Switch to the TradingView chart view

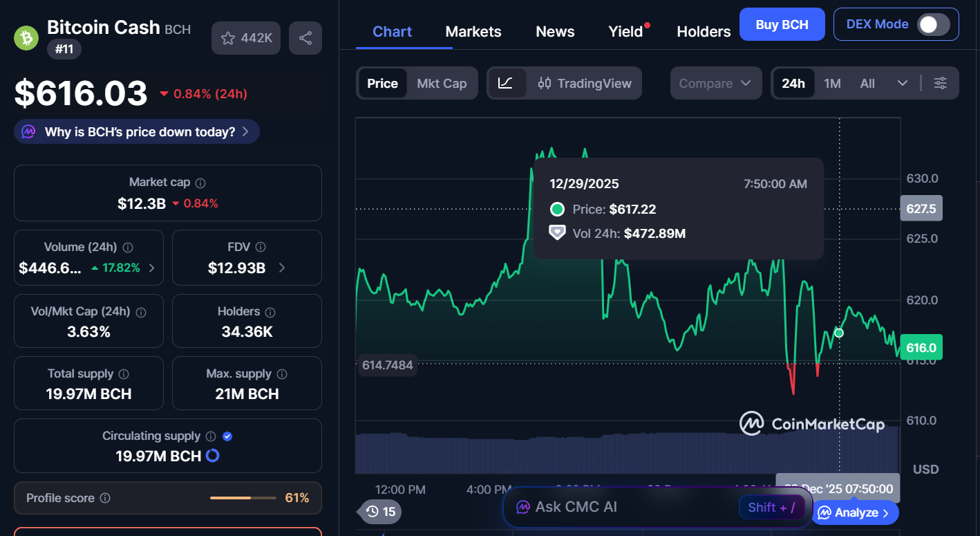coord(585,83)
